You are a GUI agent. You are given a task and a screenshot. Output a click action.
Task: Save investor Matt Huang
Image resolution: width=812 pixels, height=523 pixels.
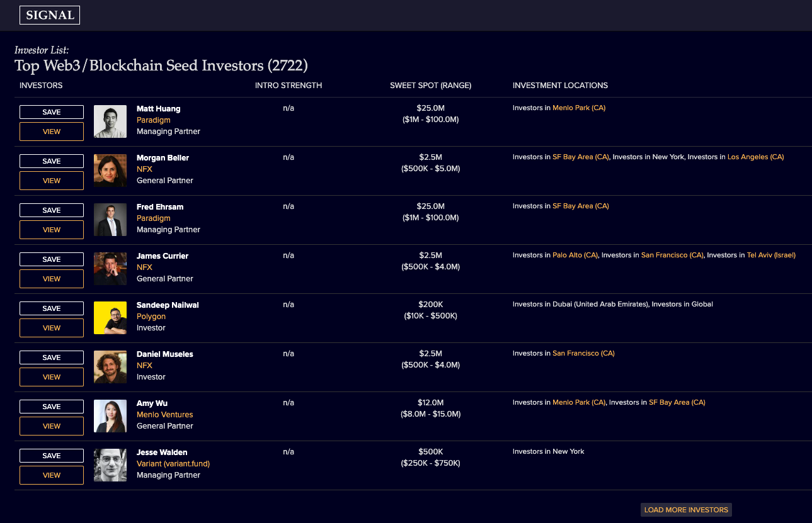[52, 112]
